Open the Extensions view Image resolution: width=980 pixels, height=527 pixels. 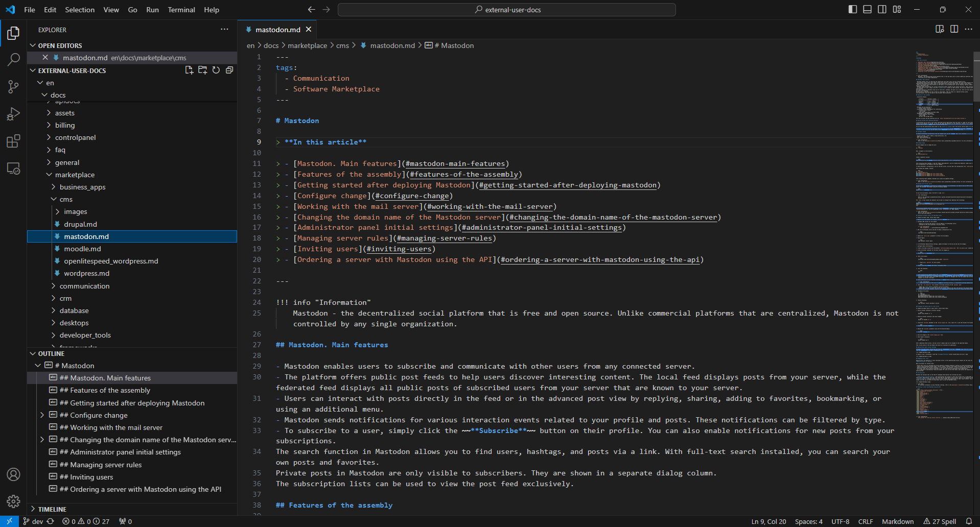coord(13,141)
